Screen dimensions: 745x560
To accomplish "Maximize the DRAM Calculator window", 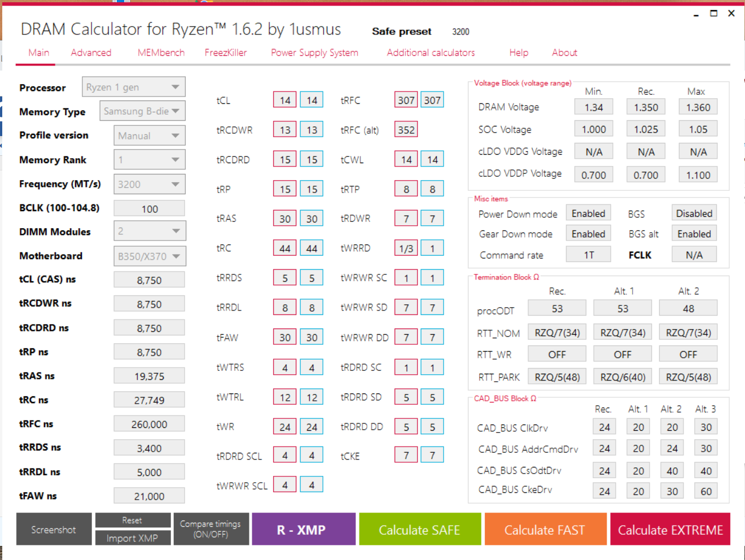I will pos(714,13).
